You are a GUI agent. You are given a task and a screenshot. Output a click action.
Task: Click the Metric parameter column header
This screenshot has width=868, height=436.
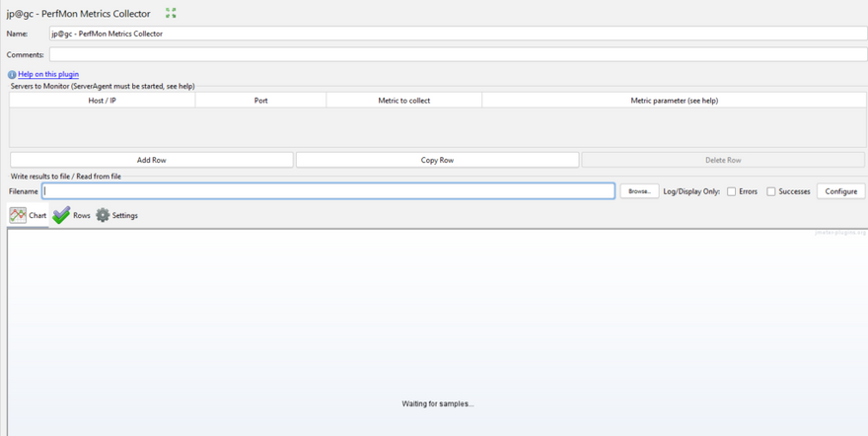click(x=675, y=101)
